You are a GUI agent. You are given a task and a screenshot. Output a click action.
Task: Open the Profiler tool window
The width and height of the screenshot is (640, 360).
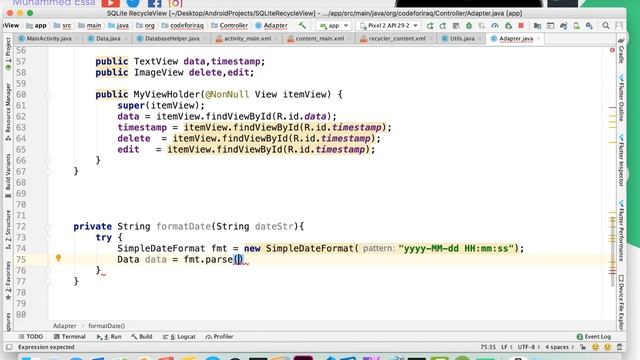pos(219,336)
